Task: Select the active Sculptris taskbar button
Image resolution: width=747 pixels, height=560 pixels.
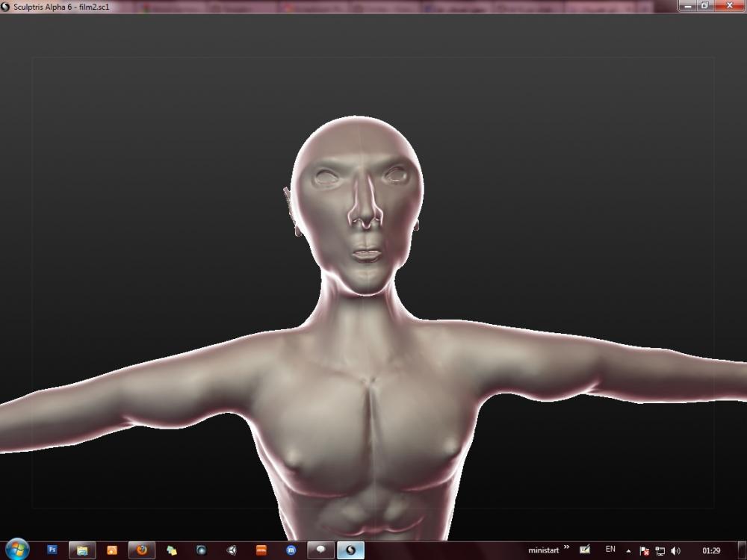Action: point(350,550)
